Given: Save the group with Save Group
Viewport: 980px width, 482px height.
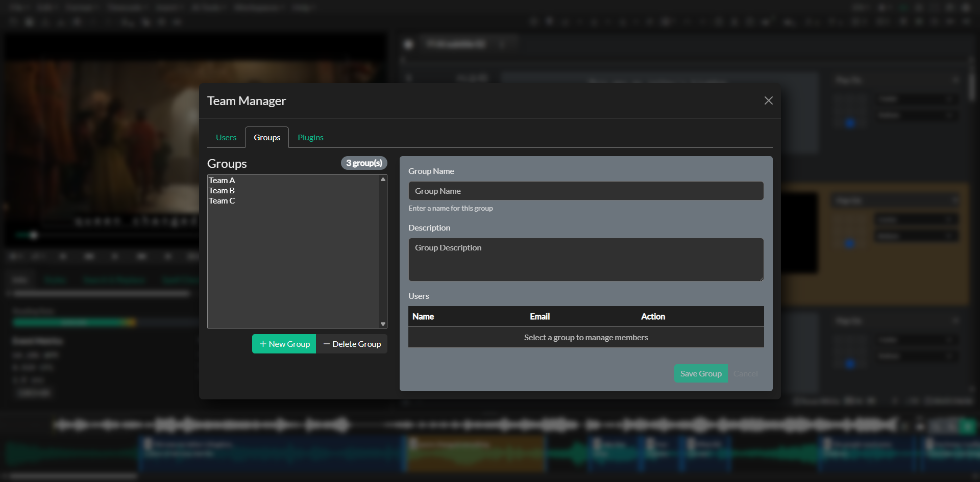Looking at the screenshot, I should tap(700, 373).
